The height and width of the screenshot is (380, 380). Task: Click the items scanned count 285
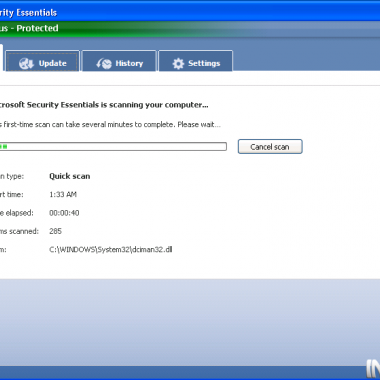(55, 231)
